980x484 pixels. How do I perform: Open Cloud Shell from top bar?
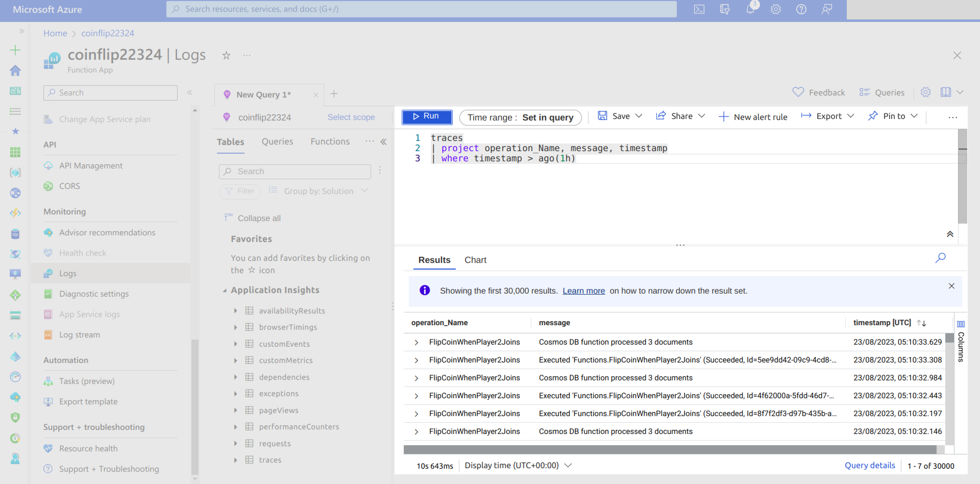(699, 9)
